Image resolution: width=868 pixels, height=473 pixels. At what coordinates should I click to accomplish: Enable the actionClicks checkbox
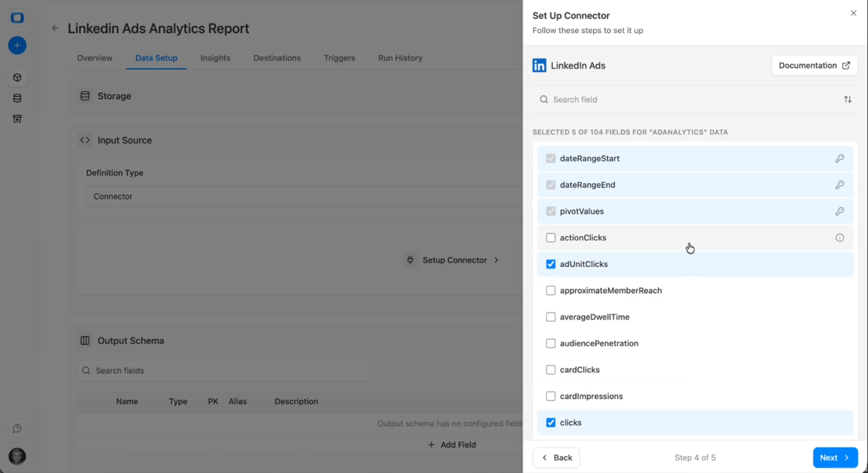pyautogui.click(x=551, y=238)
